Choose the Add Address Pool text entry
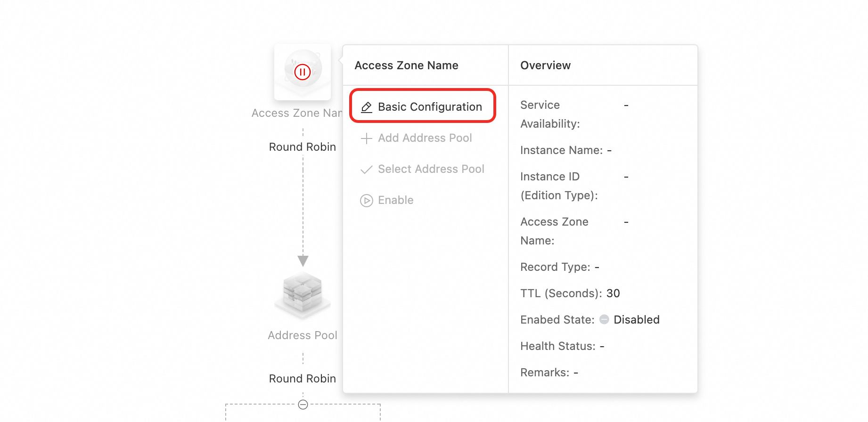This screenshot has height=422, width=868. (425, 138)
